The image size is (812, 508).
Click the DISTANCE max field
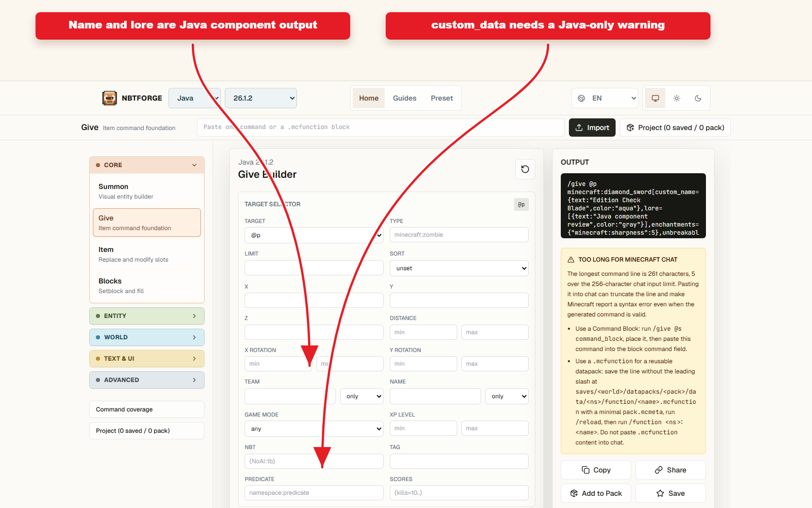point(495,332)
